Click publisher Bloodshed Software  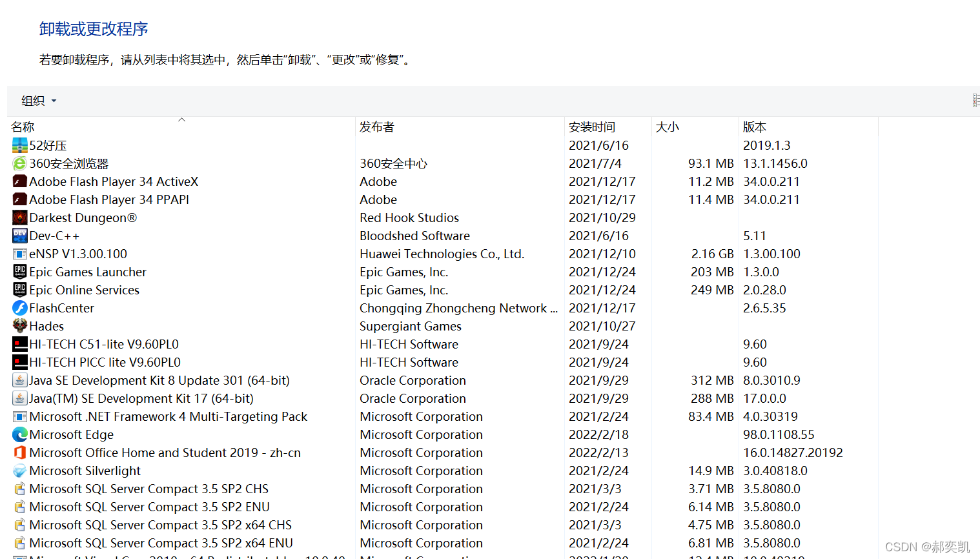[x=414, y=236]
